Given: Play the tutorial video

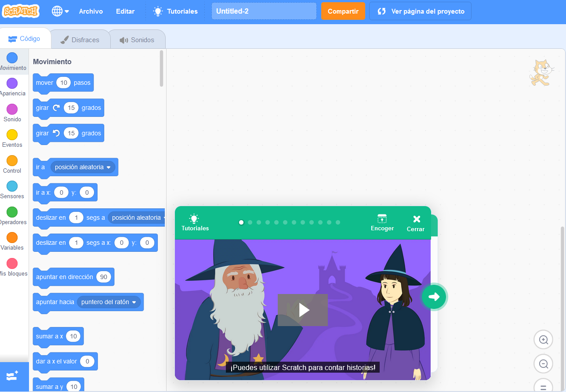Looking at the screenshot, I should (x=302, y=309).
